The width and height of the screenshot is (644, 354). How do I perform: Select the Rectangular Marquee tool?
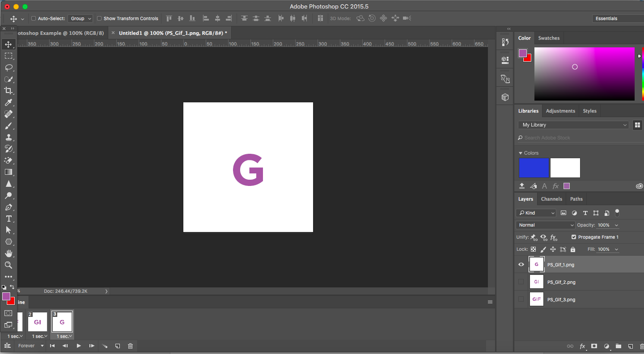click(8, 56)
